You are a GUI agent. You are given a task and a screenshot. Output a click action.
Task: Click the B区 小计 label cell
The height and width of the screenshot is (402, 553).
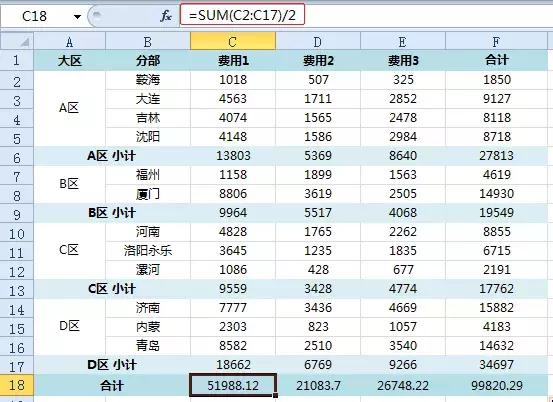pos(112,213)
